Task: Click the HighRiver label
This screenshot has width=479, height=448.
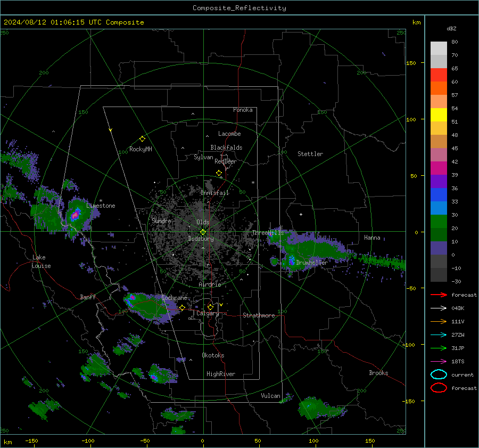Action: tap(221, 374)
